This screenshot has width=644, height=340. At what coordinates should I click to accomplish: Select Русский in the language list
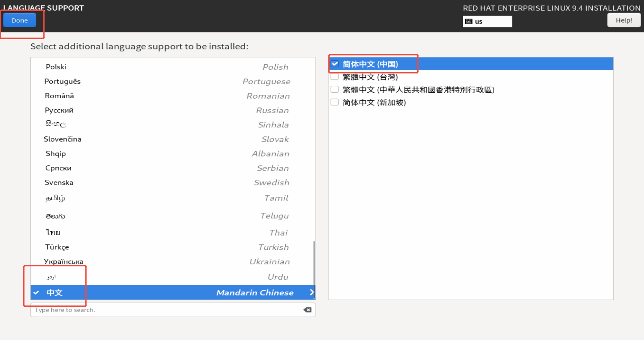(173, 110)
